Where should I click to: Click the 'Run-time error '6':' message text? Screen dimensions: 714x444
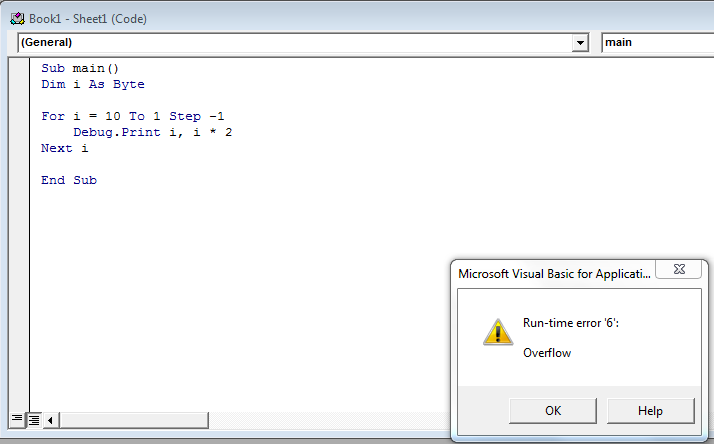point(571,323)
